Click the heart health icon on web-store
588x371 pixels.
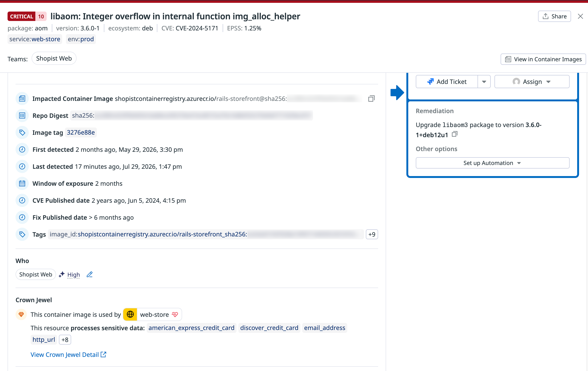point(175,314)
